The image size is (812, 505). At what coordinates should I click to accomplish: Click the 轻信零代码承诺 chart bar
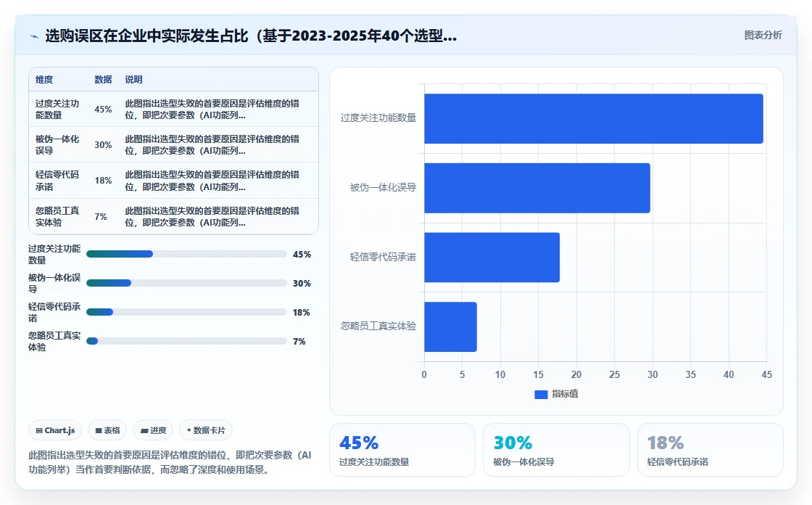(492, 258)
